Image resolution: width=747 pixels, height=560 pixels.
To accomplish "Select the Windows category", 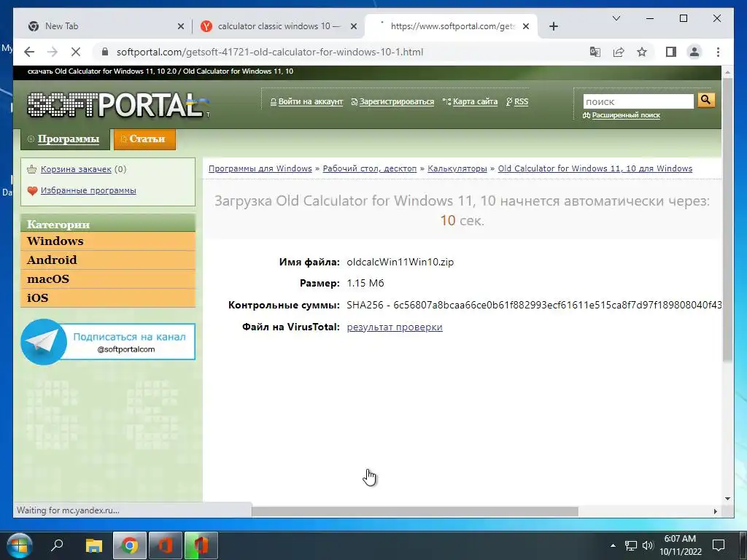I will (108, 241).
